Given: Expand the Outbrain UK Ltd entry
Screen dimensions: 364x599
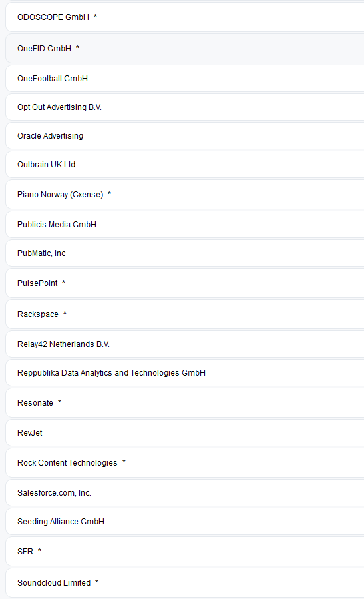Looking at the screenshot, I should click(185, 165).
